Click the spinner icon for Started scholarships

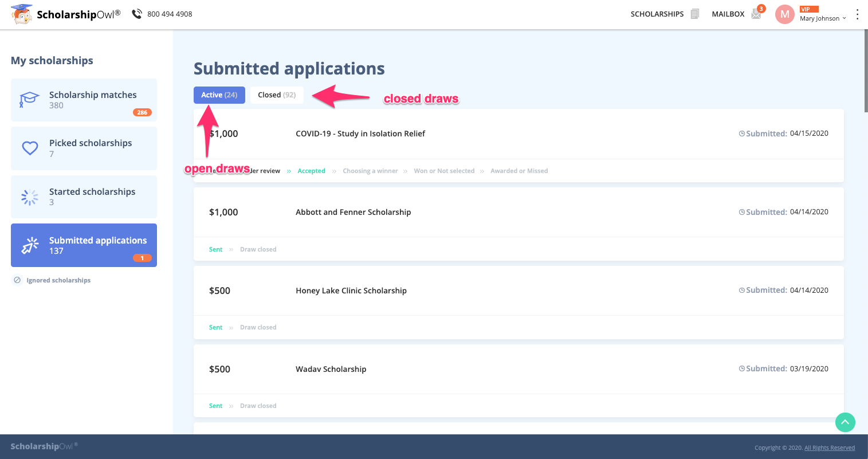point(30,197)
